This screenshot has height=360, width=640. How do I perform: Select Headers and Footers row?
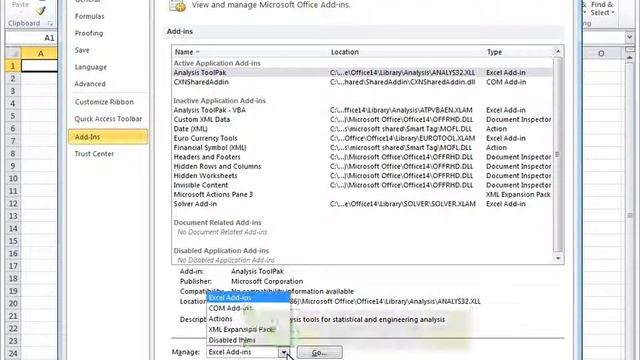pyautogui.click(x=362, y=157)
